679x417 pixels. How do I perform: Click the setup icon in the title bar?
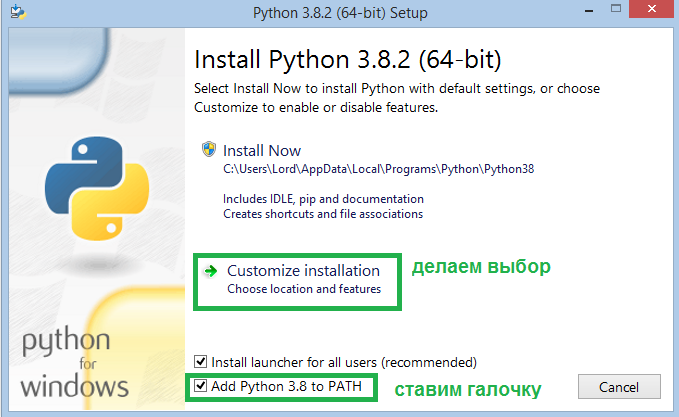18,11
